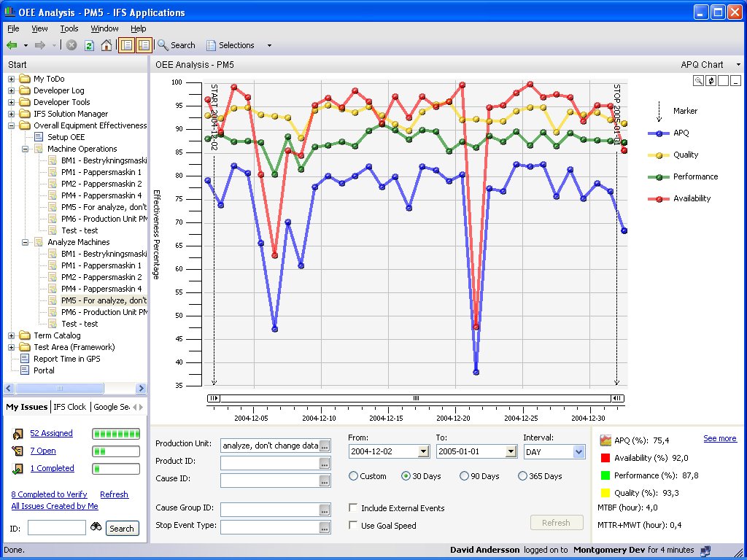Click the chart underscore minimize icon

coord(736,80)
